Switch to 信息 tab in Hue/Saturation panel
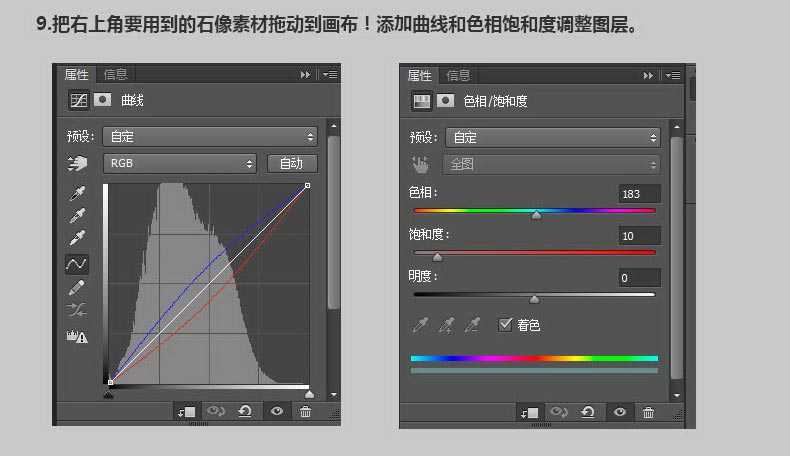This screenshot has width=790, height=456. click(x=459, y=76)
